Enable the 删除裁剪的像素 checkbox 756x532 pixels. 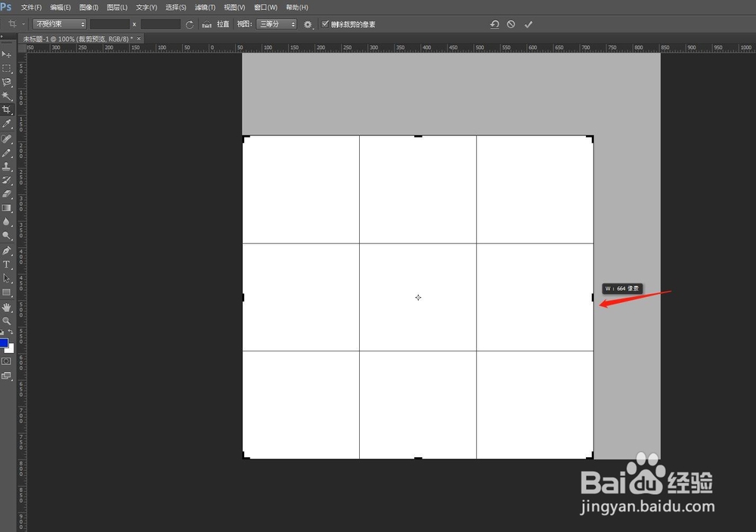pos(327,23)
